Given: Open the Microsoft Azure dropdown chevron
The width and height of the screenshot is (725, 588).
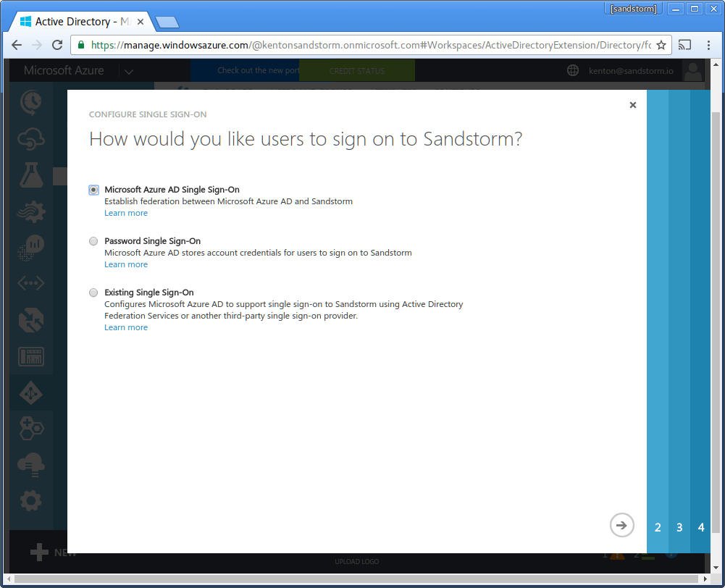Looking at the screenshot, I should coord(129,71).
